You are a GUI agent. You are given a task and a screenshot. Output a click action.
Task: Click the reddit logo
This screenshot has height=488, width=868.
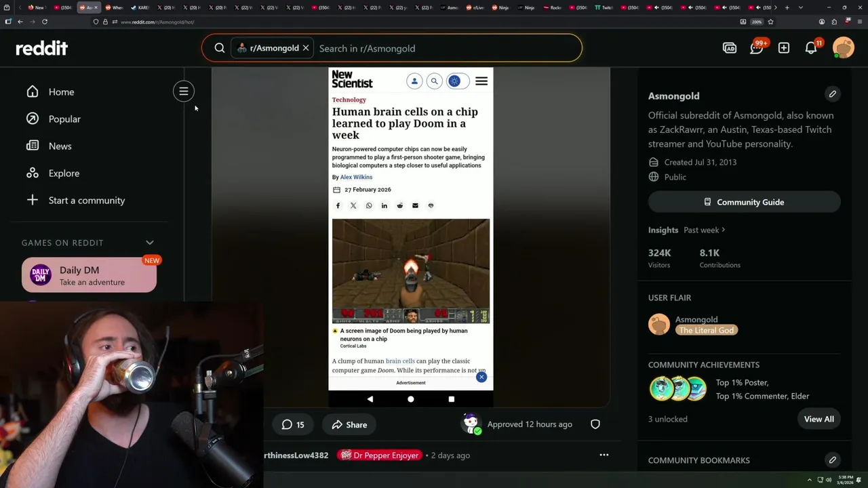(41, 48)
